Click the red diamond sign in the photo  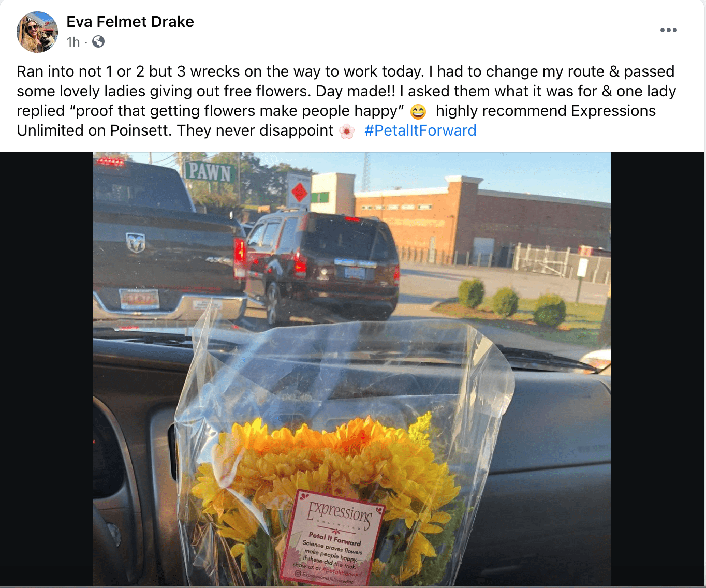(299, 193)
